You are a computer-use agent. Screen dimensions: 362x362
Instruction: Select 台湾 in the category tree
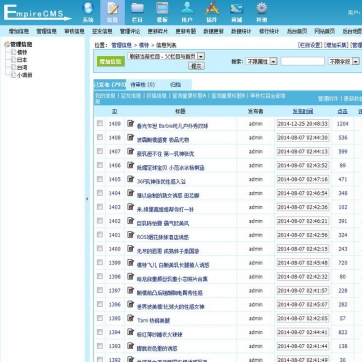22,68
